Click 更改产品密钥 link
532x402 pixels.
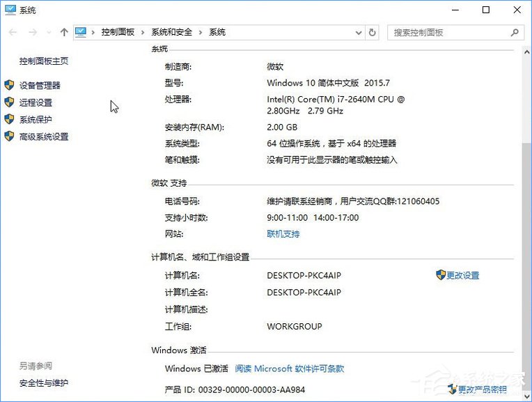(483, 389)
